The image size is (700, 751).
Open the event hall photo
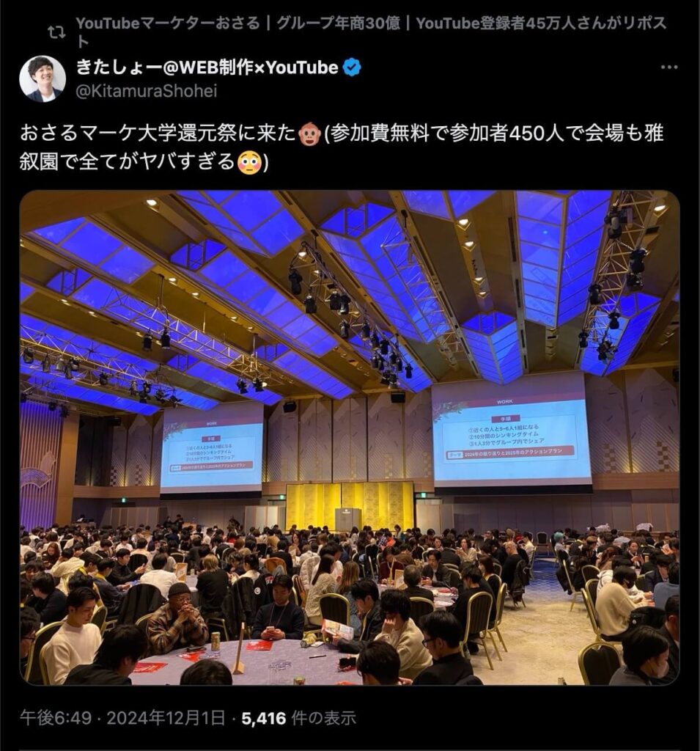[x=350, y=438]
